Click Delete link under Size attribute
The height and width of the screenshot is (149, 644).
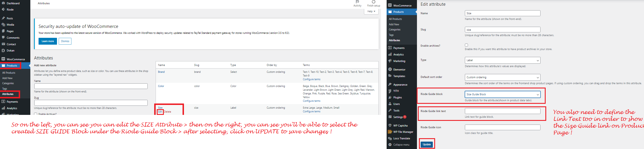pos(168,112)
